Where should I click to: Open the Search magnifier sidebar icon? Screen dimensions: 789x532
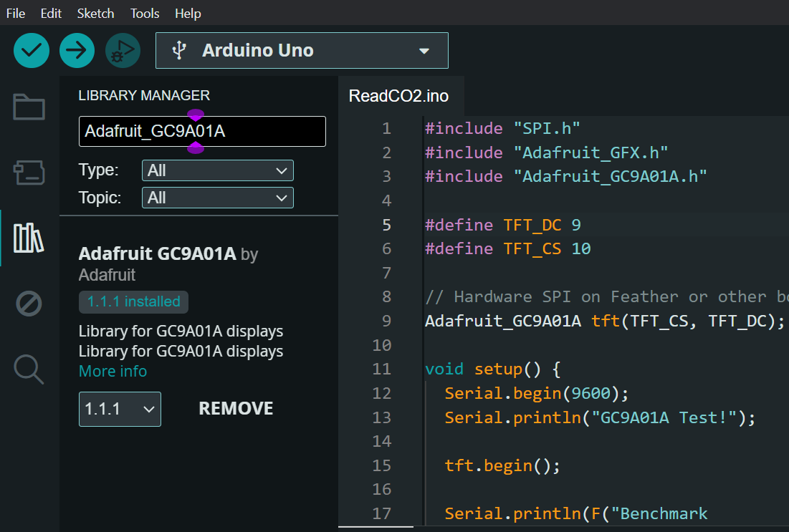pos(29,369)
